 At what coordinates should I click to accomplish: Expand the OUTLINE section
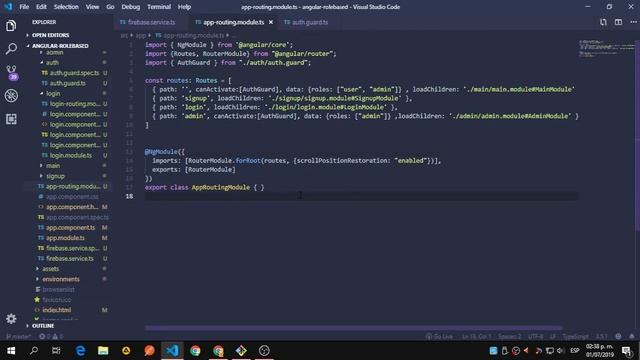[x=42, y=326]
